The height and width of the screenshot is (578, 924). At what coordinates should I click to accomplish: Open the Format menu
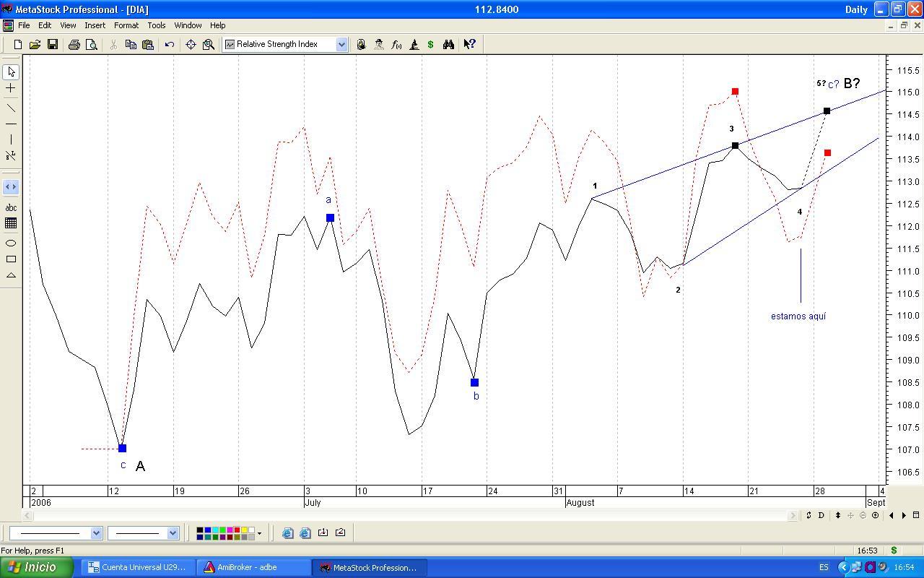coord(126,25)
